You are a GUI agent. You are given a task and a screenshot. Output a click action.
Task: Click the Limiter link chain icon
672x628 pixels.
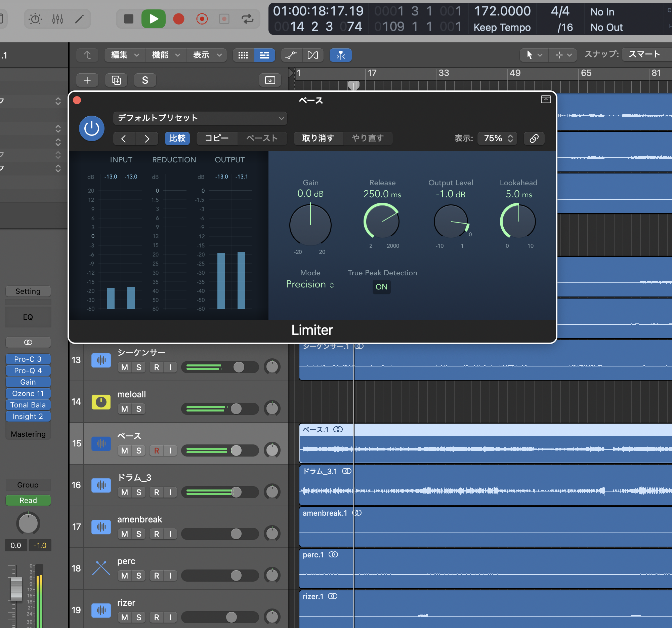pos(534,138)
